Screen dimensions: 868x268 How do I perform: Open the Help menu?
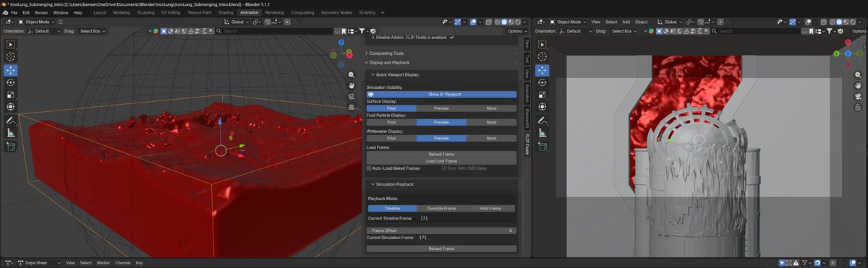77,12
